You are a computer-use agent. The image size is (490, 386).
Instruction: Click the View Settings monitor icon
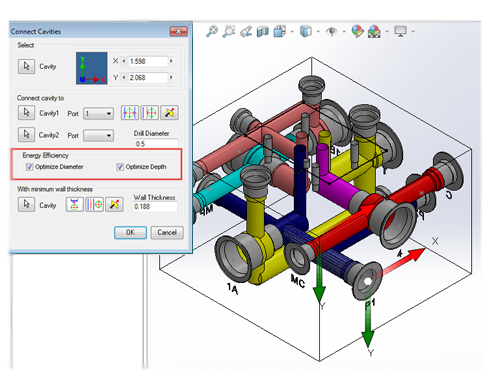(x=400, y=32)
